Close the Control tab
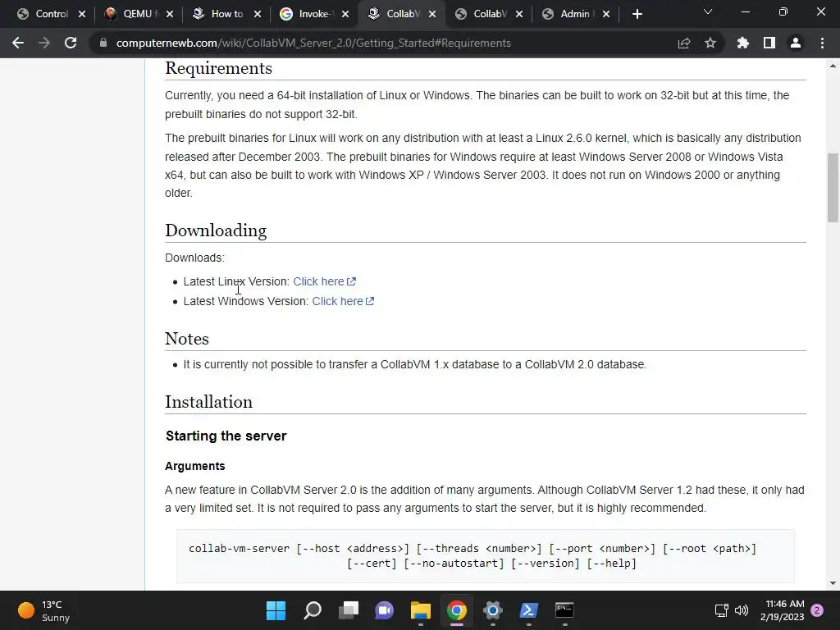 pyautogui.click(x=82, y=14)
